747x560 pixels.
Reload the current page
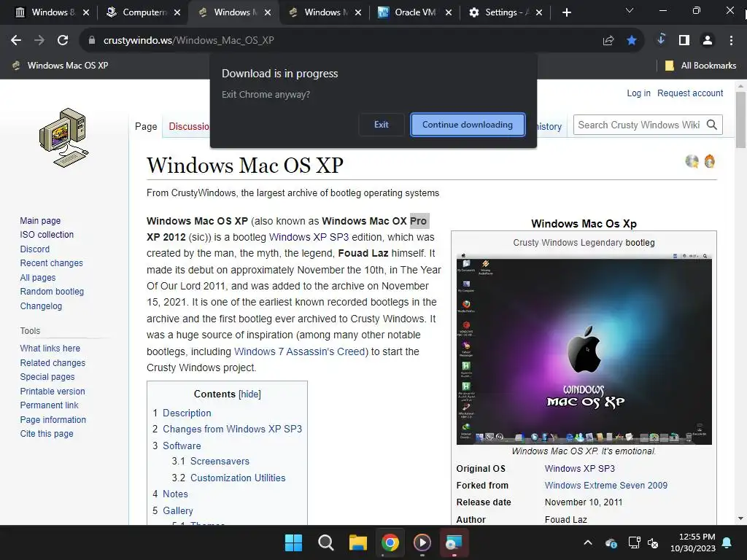coord(63,41)
